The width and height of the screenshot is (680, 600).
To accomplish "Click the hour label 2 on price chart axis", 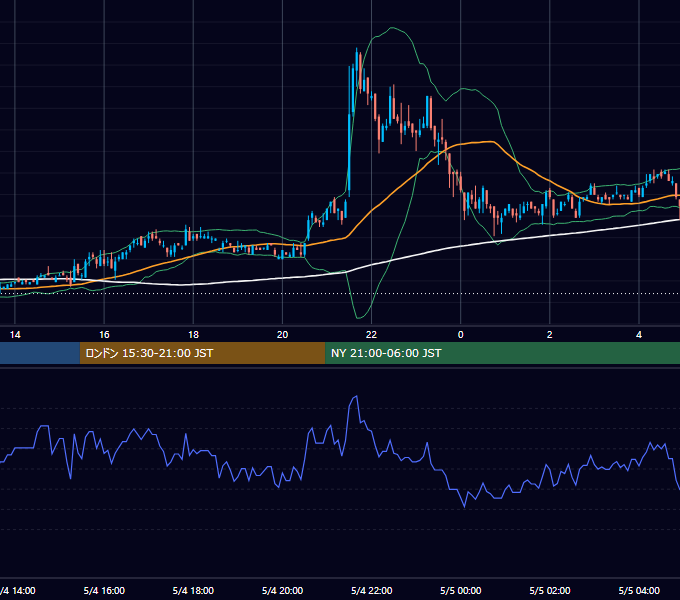I will 549,335.
